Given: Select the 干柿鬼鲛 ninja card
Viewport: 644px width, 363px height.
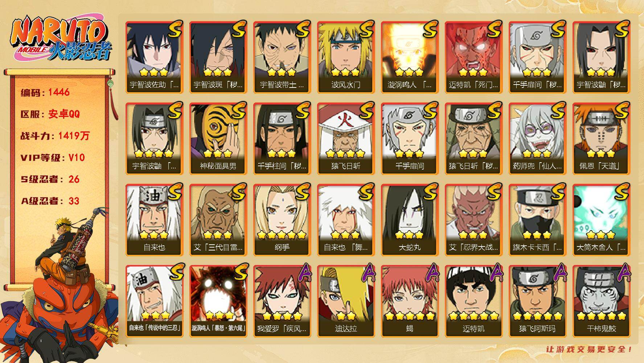Looking at the screenshot, I should tap(601, 301).
